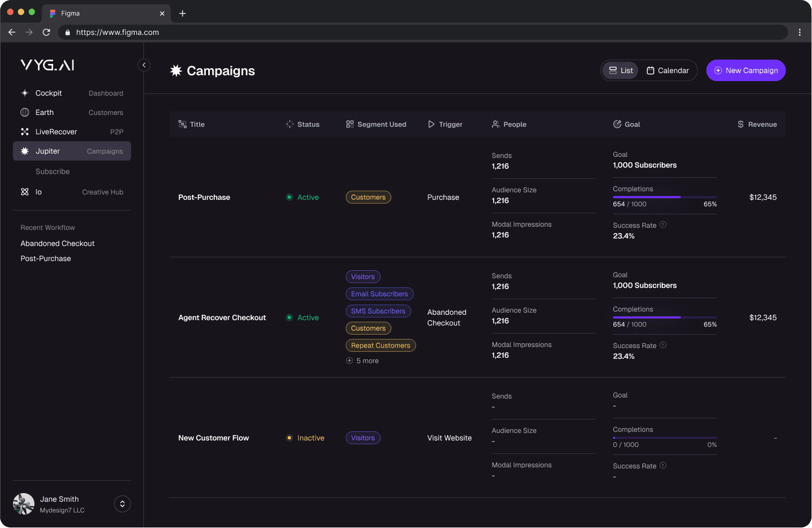Open the Success Rate info icon for Post-Purchase

[x=663, y=225]
